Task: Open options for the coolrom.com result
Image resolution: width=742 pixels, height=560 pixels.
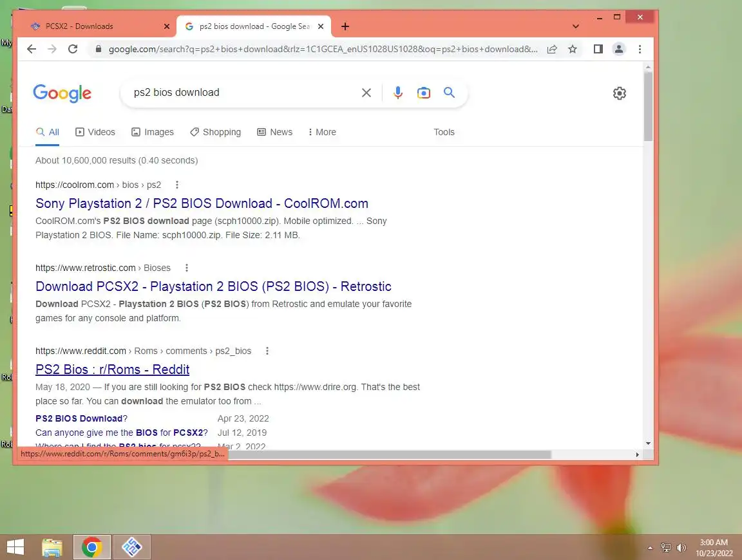Action: pyautogui.click(x=177, y=185)
